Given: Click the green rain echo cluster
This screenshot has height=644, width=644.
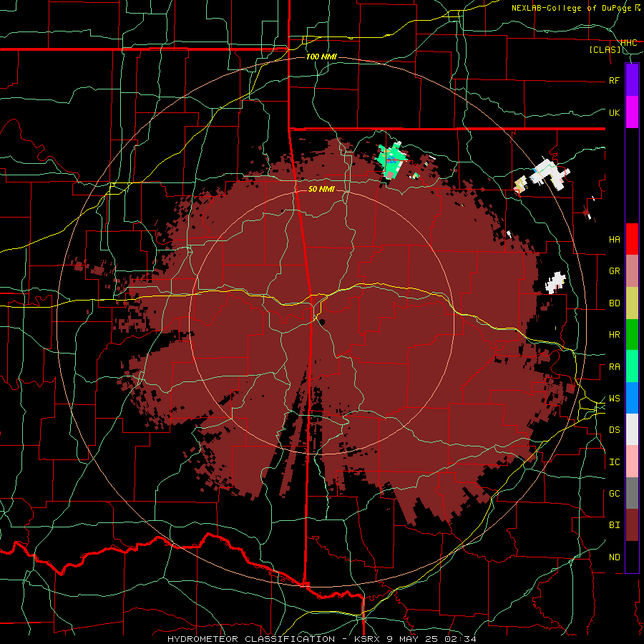Looking at the screenshot, I should click(392, 160).
